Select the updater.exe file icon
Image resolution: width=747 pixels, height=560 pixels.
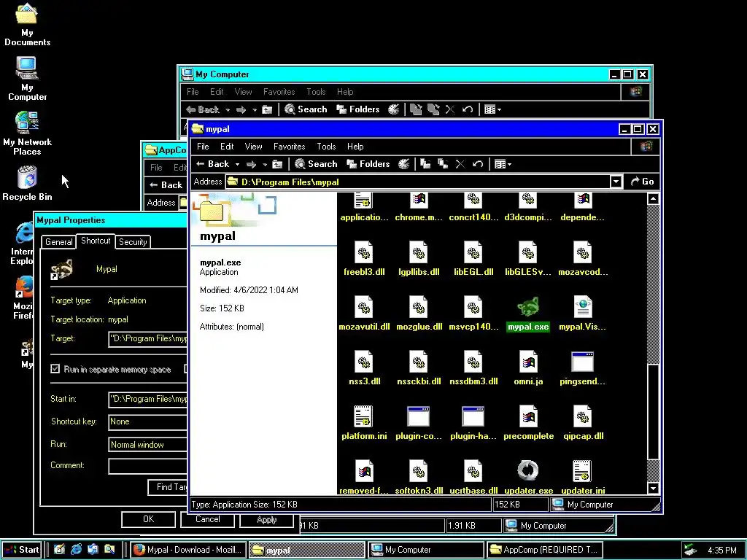[x=528, y=471]
